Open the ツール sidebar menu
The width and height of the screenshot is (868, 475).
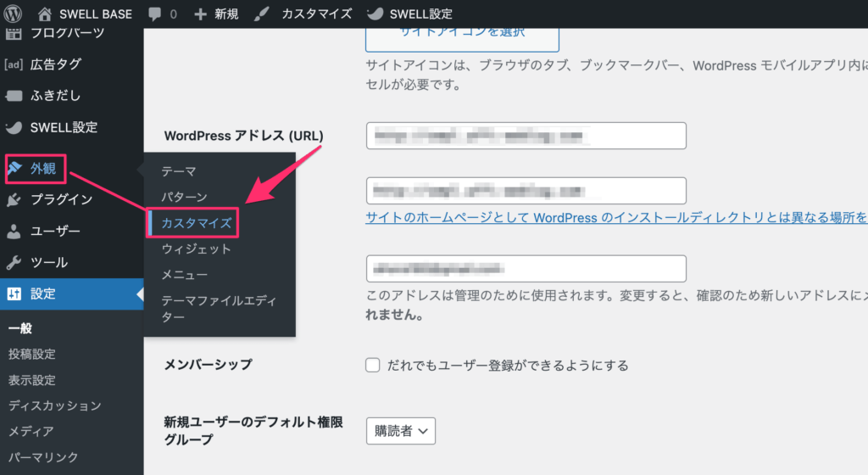pos(49,262)
